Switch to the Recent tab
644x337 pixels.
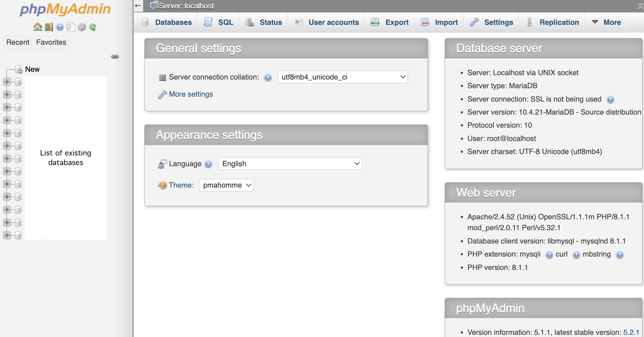tap(18, 42)
